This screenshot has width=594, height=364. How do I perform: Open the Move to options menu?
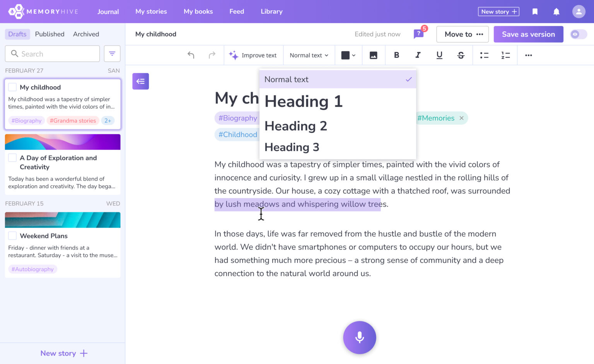(x=463, y=34)
